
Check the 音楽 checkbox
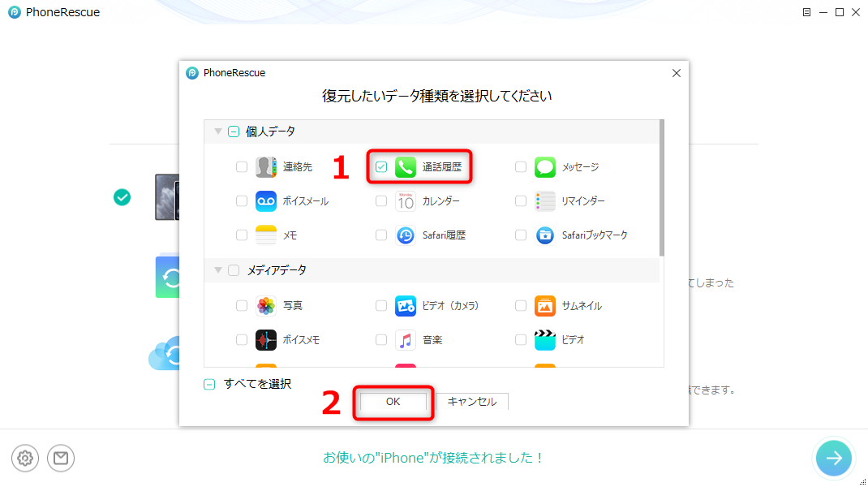tap(380, 339)
